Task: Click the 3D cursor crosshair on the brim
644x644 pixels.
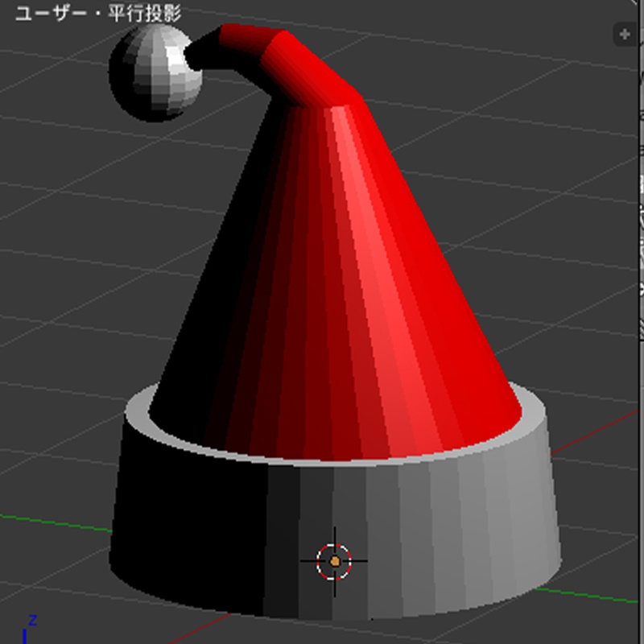Action: click(334, 561)
